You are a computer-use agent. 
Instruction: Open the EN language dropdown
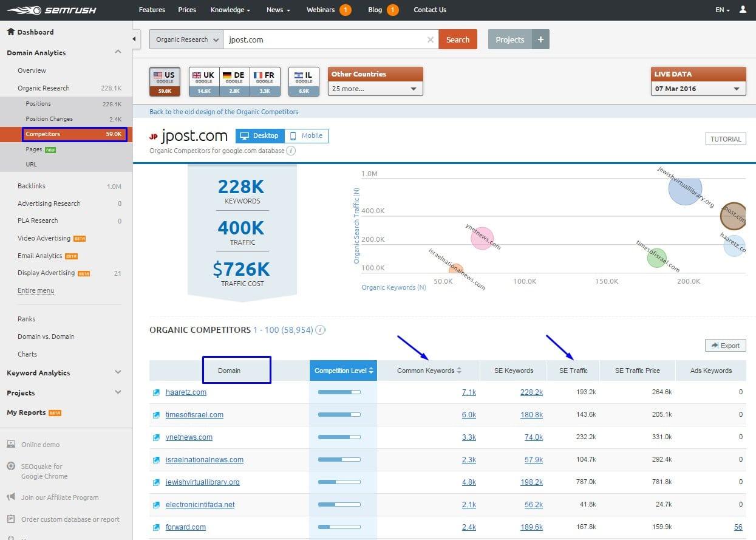point(723,10)
